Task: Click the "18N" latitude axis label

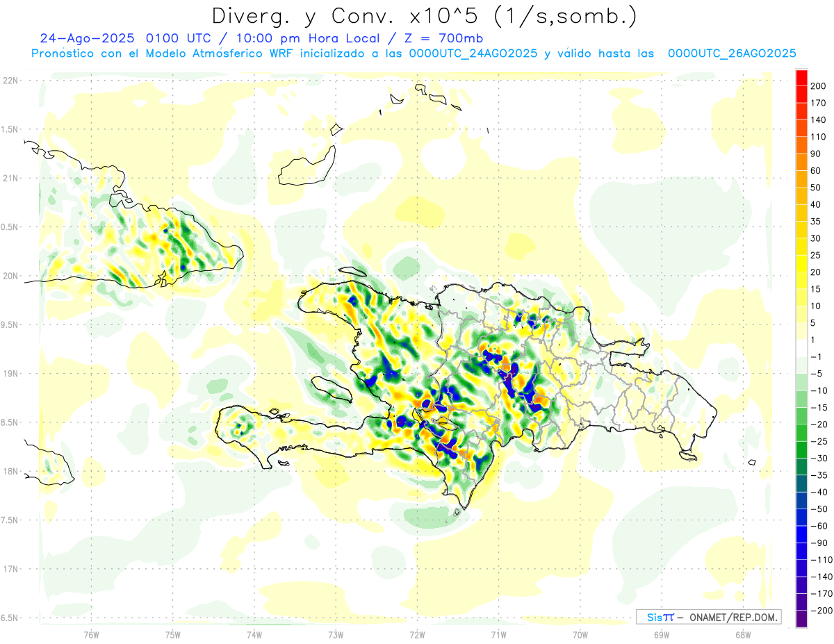Action: pos(10,471)
